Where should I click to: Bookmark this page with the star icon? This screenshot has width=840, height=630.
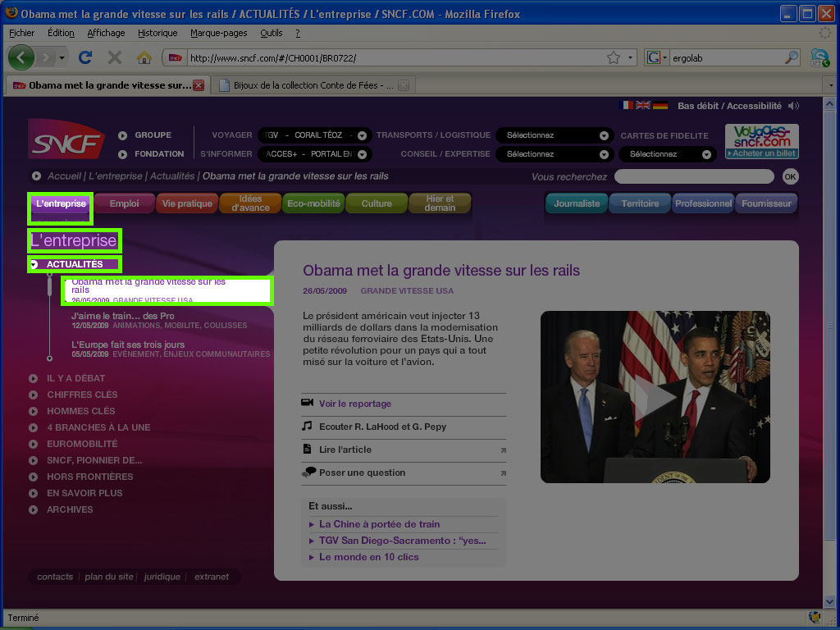click(x=614, y=57)
